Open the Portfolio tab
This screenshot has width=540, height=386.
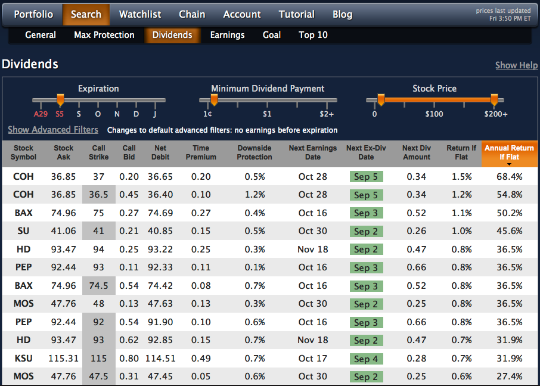33,14
